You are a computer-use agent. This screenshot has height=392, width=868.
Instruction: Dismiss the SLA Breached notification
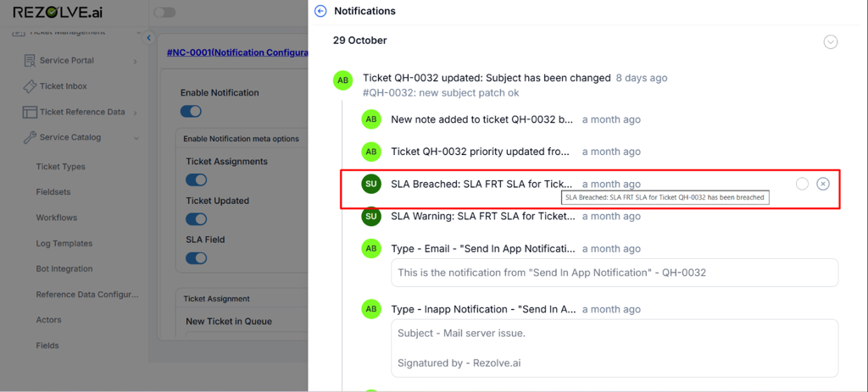click(822, 184)
